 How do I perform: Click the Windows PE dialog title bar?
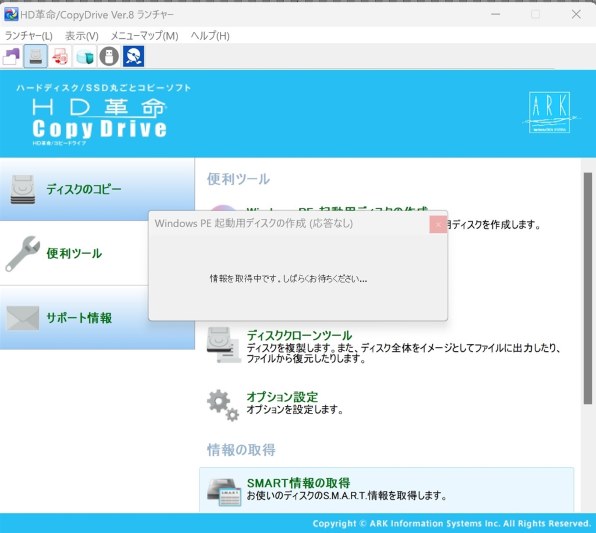pos(289,223)
